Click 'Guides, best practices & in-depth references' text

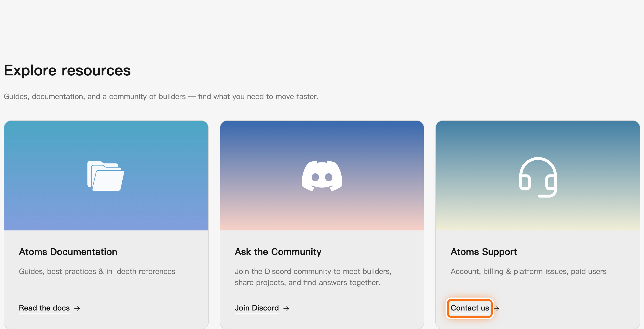point(97,271)
